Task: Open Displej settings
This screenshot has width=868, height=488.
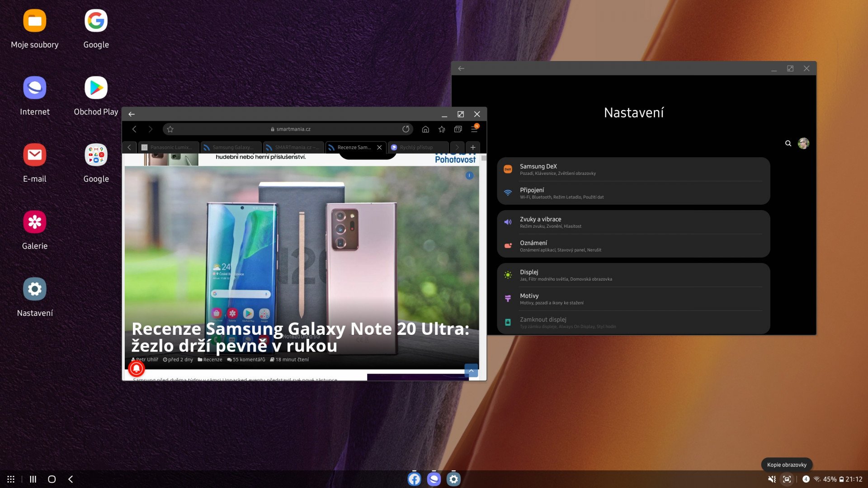Action: [x=633, y=275]
